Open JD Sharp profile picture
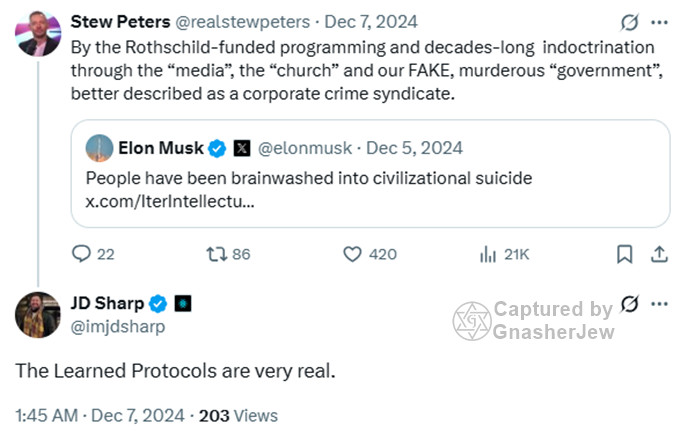 [37, 315]
